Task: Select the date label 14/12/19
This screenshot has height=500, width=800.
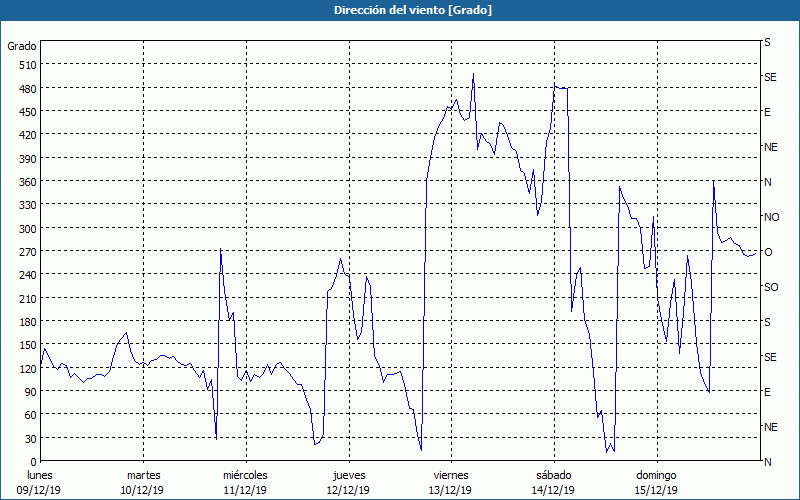Action: (553, 490)
